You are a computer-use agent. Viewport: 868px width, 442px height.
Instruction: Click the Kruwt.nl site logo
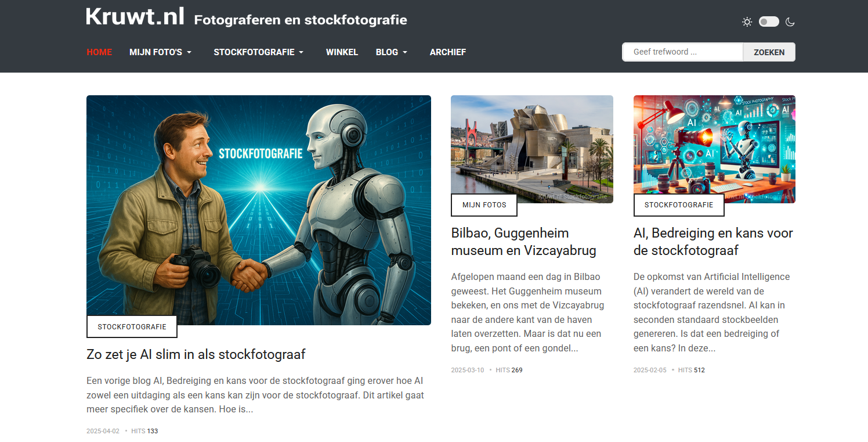pos(135,16)
